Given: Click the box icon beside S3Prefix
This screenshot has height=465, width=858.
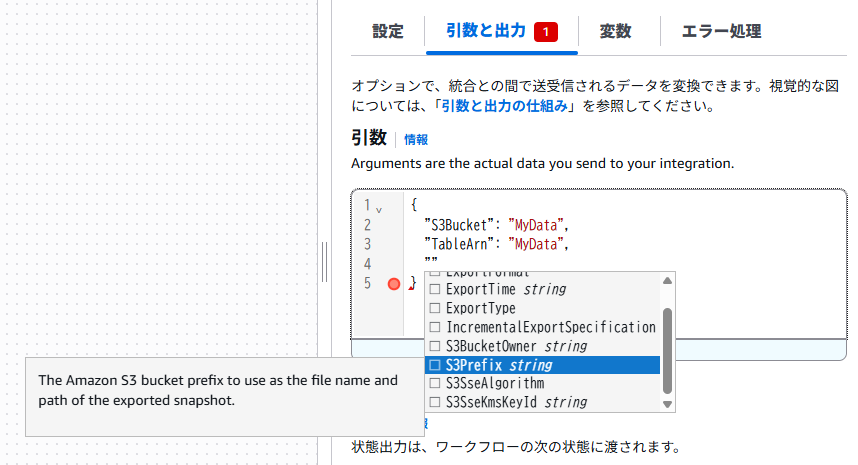Looking at the screenshot, I should (434, 365).
